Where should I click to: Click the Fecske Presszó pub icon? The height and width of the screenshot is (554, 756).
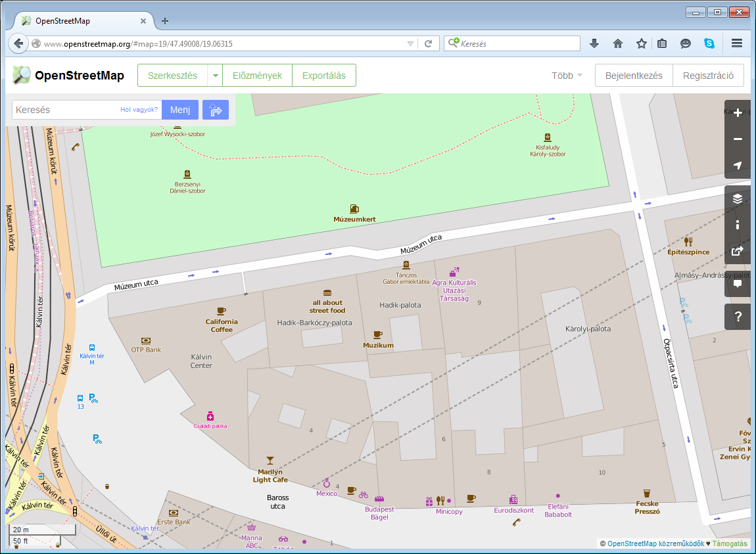tap(647, 494)
